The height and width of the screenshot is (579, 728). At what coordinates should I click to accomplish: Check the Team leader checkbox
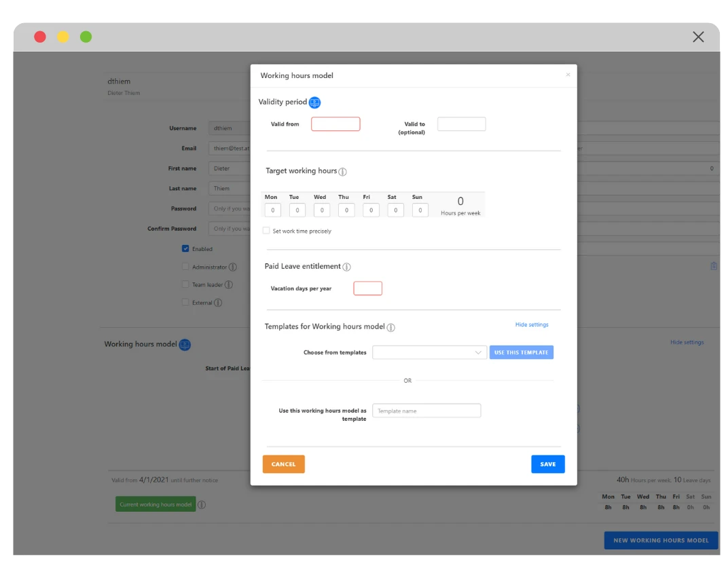pos(185,284)
